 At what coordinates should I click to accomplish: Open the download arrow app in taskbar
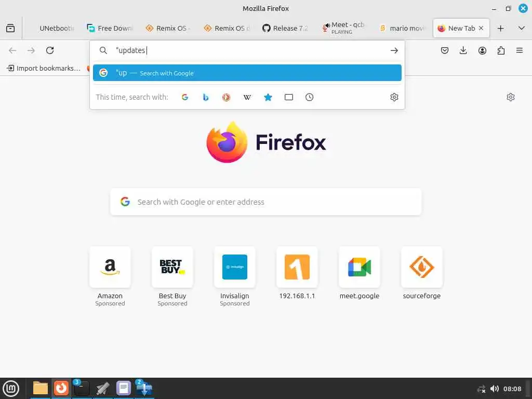coord(144,388)
